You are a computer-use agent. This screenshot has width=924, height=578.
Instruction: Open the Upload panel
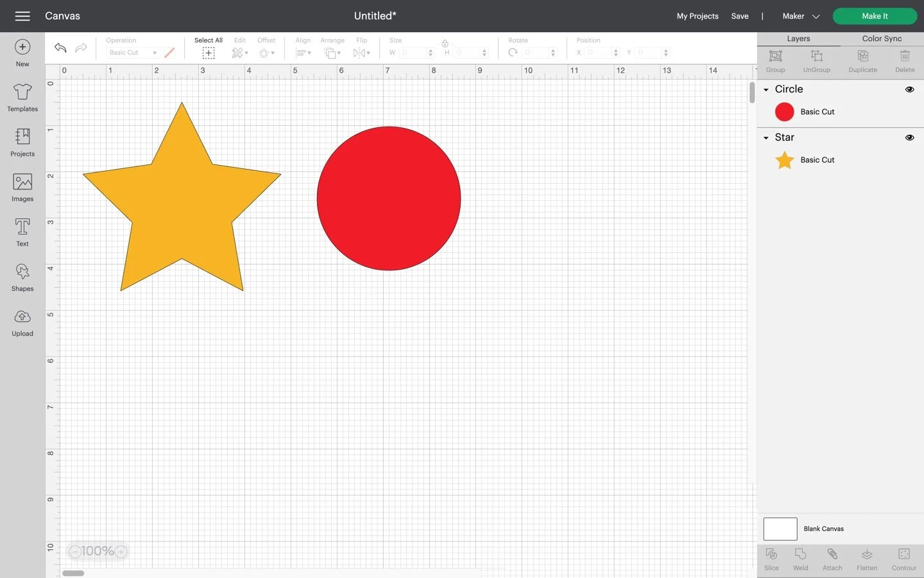point(22,322)
